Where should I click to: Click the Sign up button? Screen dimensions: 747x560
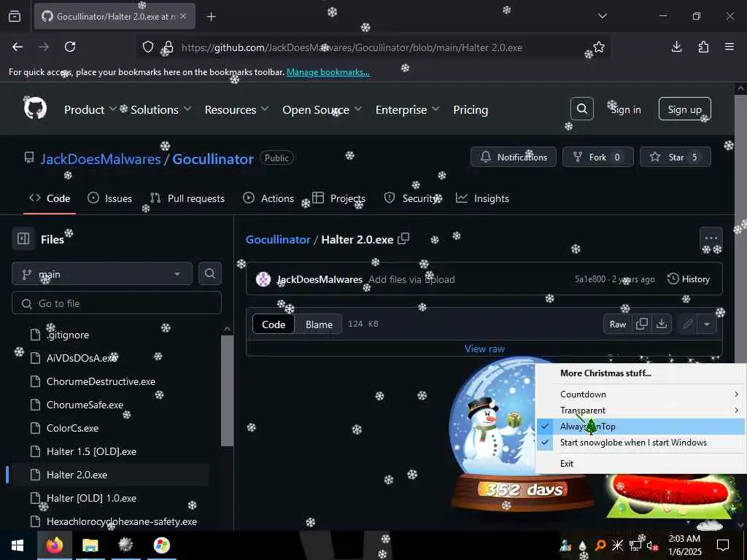coord(684,109)
